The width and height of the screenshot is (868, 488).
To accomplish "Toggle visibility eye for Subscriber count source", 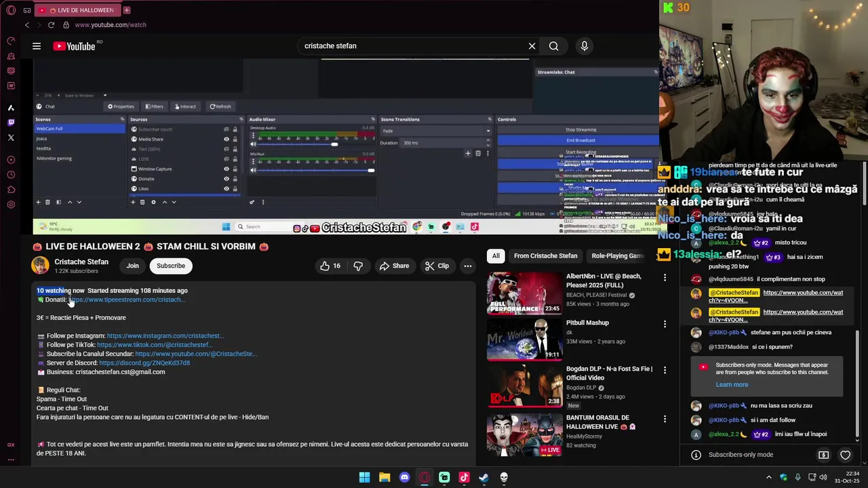I will (x=226, y=129).
